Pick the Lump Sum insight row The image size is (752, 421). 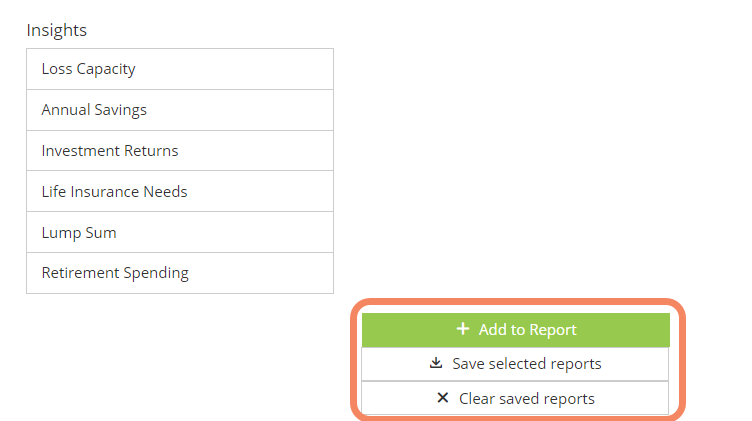(x=180, y=232)
